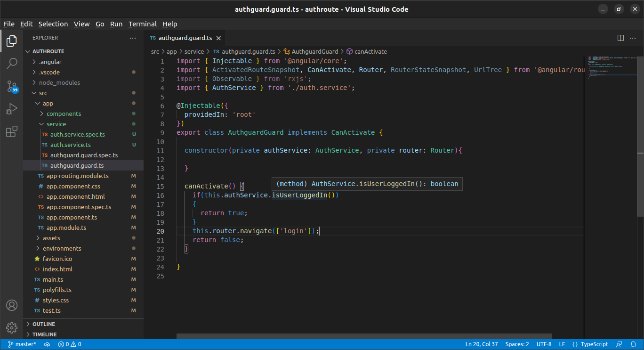Place cursor on 'return true;' code line

tap(224, 213)
